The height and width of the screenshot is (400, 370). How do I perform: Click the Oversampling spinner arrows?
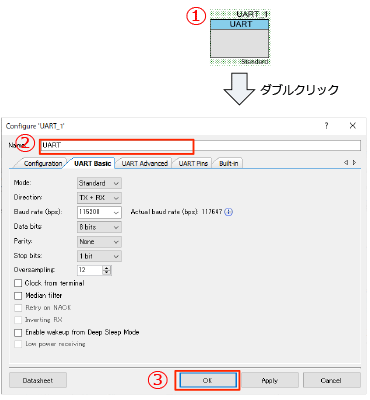[x=107, y=270]
